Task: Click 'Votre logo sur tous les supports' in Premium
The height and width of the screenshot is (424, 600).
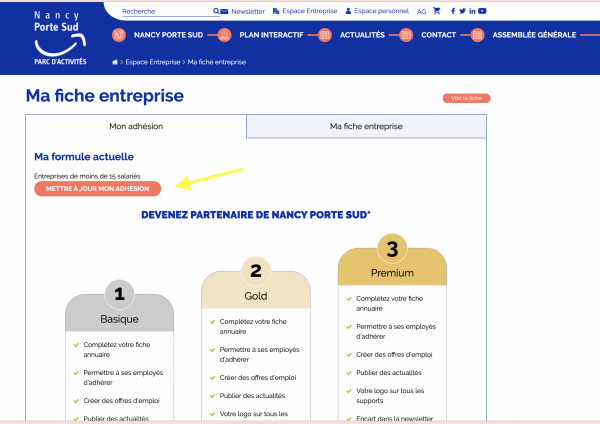Action: click(x=390, y=396)
